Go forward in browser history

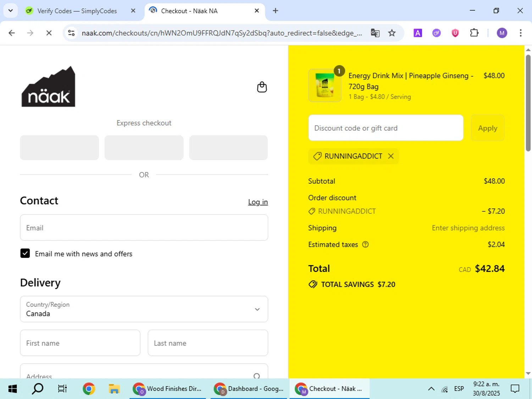click(x=30, y=33)
